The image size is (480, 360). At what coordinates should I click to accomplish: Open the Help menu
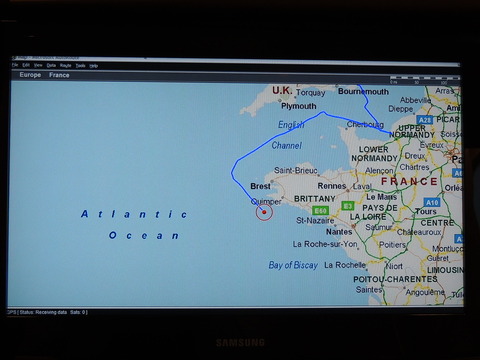[94, 66]
